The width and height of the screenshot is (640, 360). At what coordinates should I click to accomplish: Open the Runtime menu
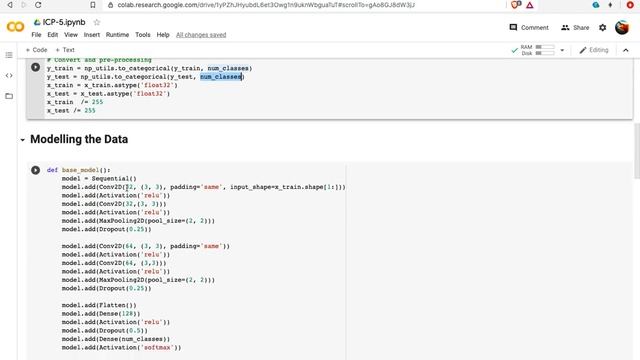click(117, 35)
